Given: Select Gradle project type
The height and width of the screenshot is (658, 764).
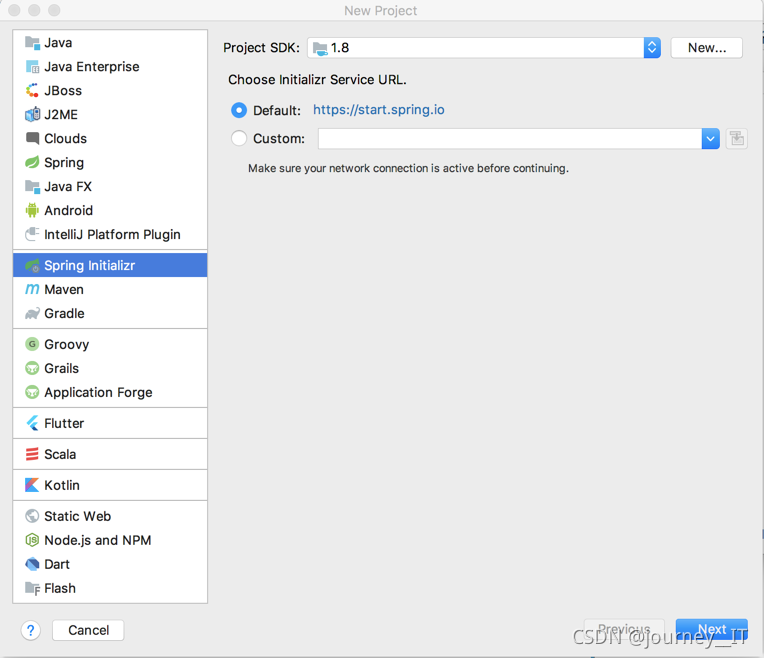Looking at the screenshot, I should (x=110, y=313).
